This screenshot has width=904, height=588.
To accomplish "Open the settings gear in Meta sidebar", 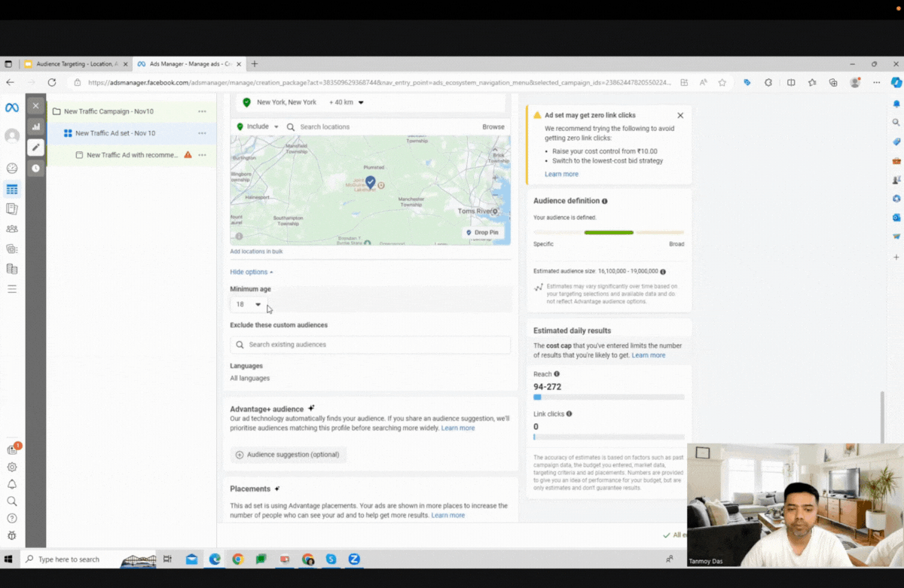I will (x=12, y=467).
